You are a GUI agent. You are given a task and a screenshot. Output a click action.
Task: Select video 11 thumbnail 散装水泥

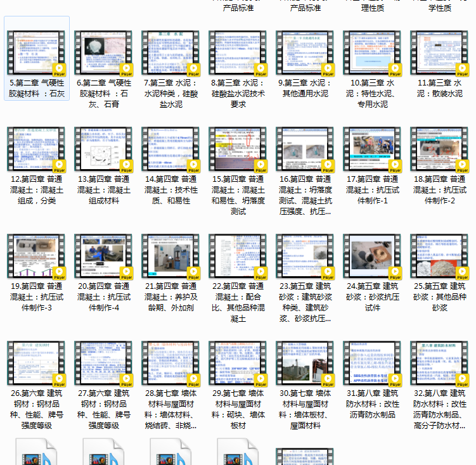click(x=439, y=51)
